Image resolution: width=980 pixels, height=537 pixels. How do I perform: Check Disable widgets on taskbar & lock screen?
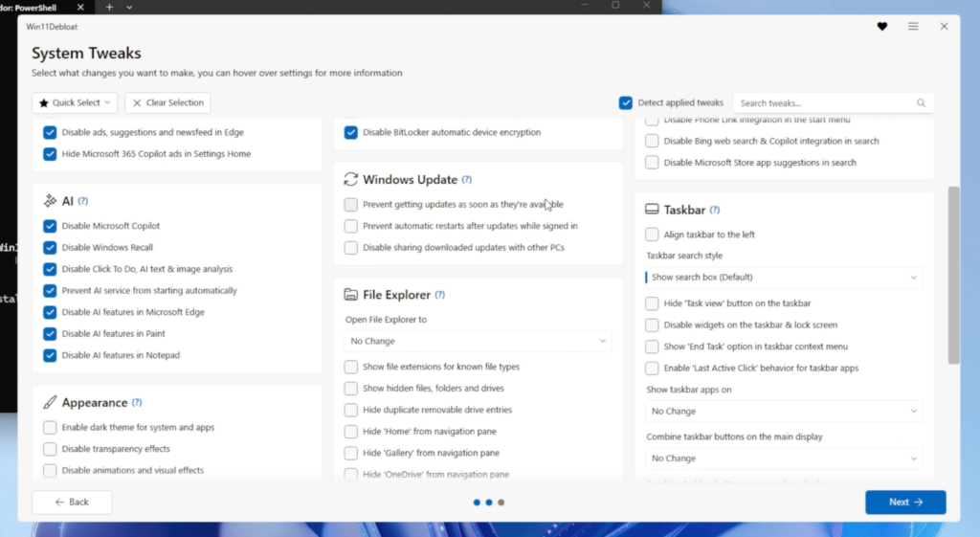652,325
